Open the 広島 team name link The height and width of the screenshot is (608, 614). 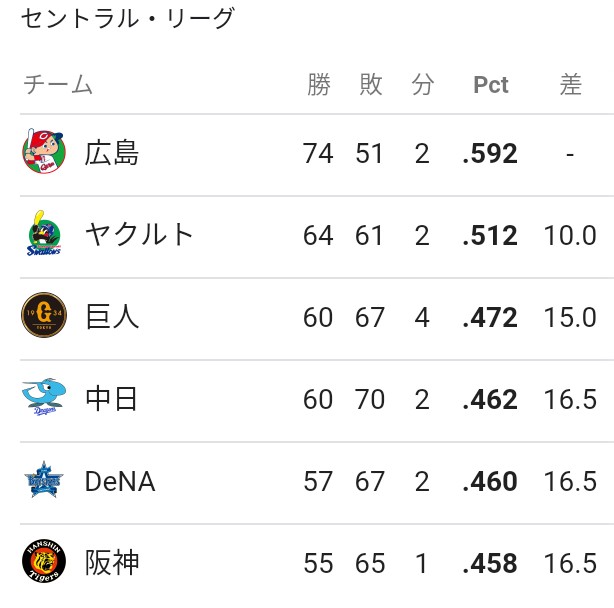pyautogui.click(x=112, y=153)
